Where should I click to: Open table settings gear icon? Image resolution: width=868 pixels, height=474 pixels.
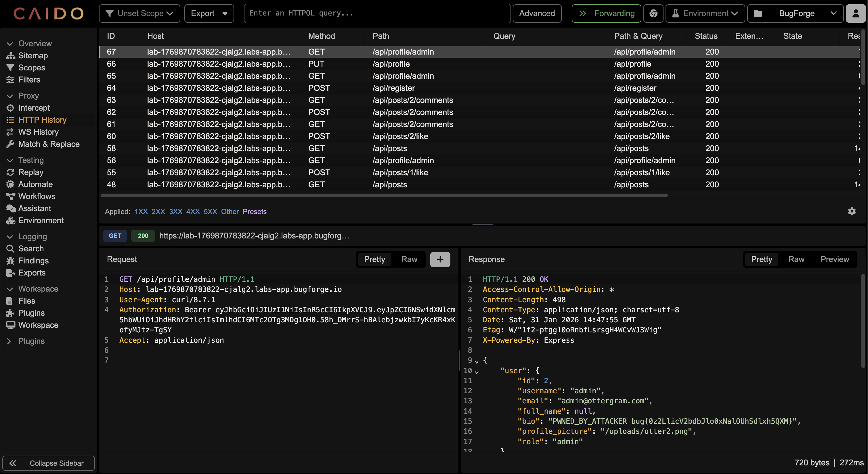click(852, 211)
